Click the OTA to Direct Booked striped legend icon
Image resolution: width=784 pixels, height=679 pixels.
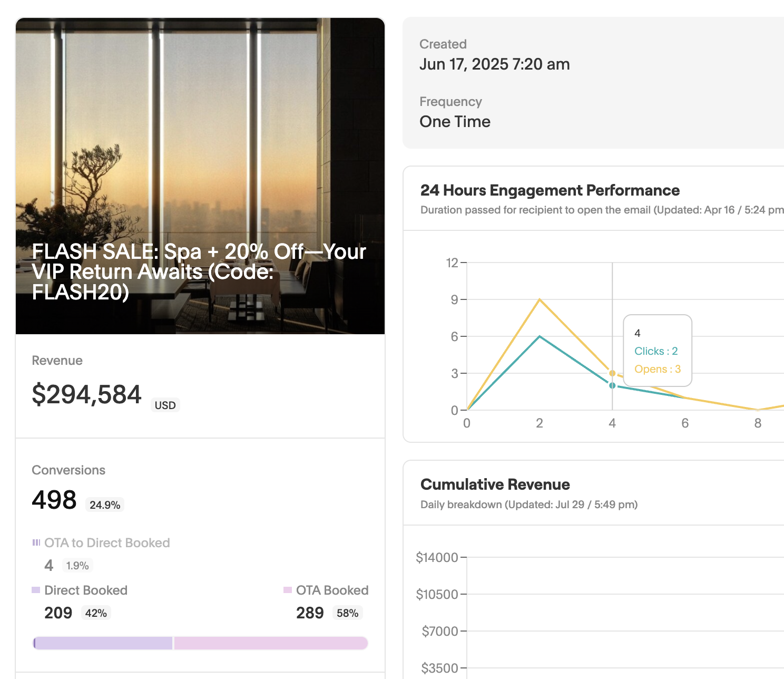(x=36, y=542)
